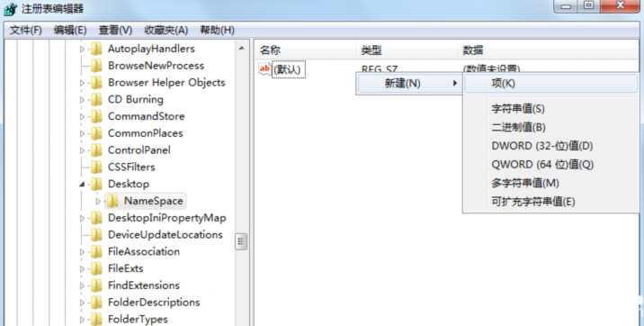The image size is (644, 326).
Task: Click the tree pane scrollbar thumb
Action: coord(241,242)
